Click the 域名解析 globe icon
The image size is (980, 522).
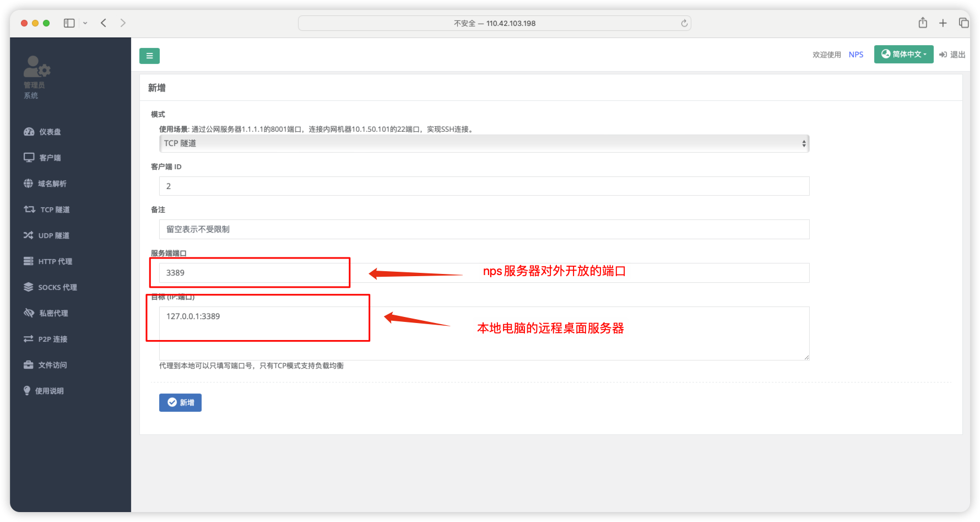click(x=28, y=184)
